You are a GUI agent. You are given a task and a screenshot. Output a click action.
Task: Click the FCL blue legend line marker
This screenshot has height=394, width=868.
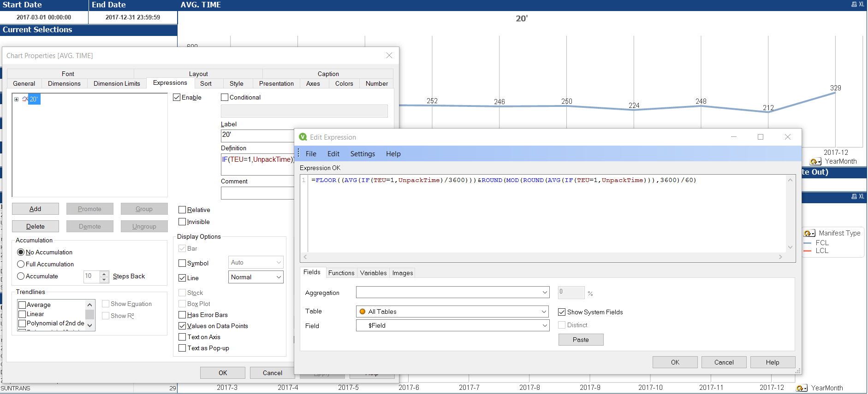(x=808, y=243)
